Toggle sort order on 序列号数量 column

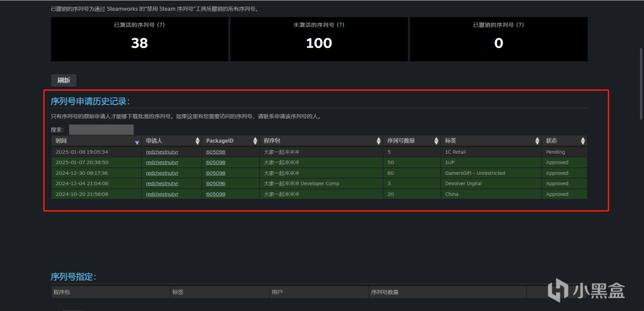[x=436, y=141]
